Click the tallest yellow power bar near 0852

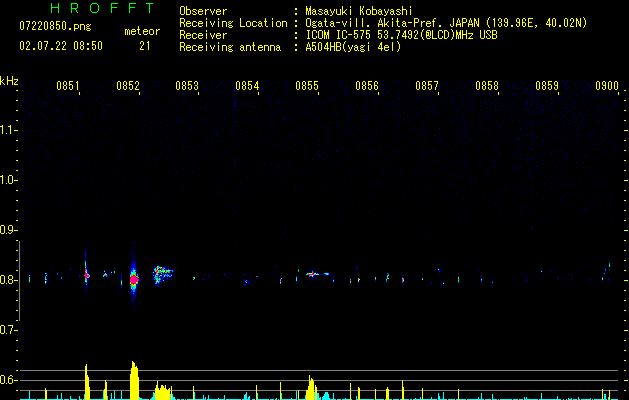pos(134,380)
